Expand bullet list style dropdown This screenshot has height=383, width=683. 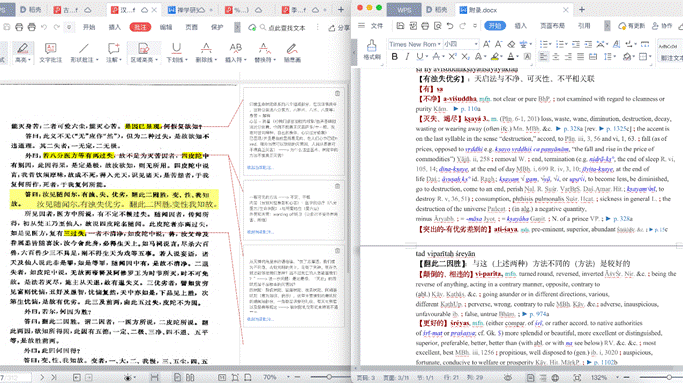point(550,44)
